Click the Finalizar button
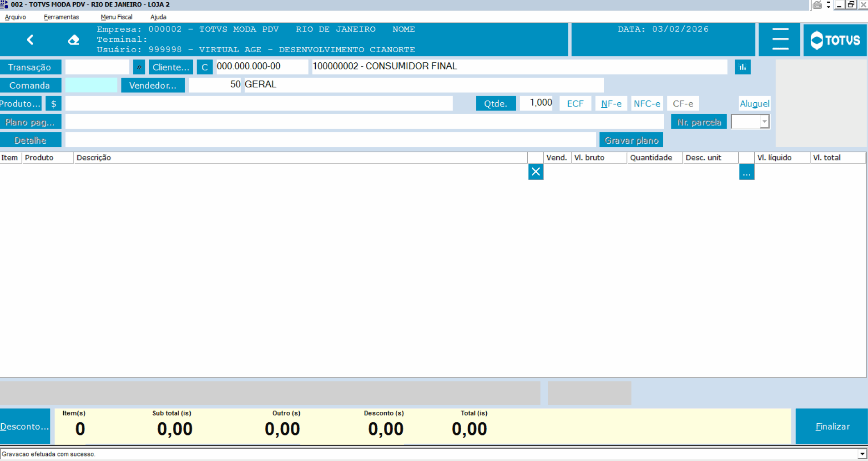Viewport: 868px width, 461px height. coord(832,426)
